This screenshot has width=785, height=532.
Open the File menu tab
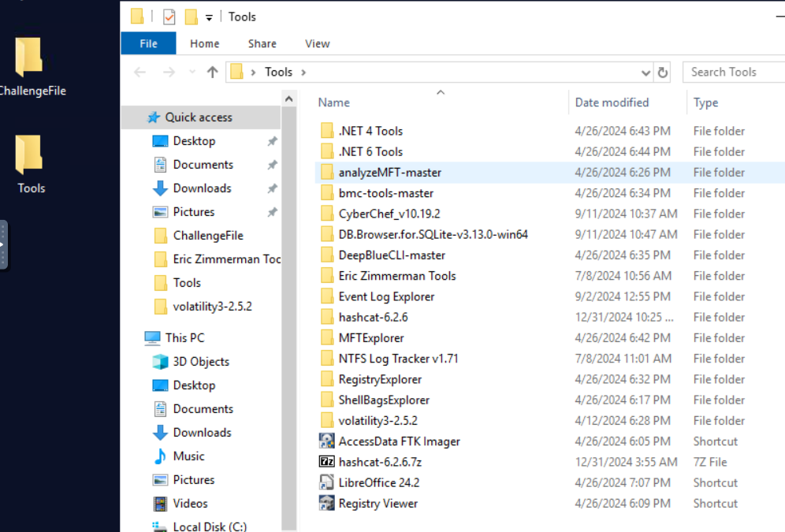(x=148, y=43)
